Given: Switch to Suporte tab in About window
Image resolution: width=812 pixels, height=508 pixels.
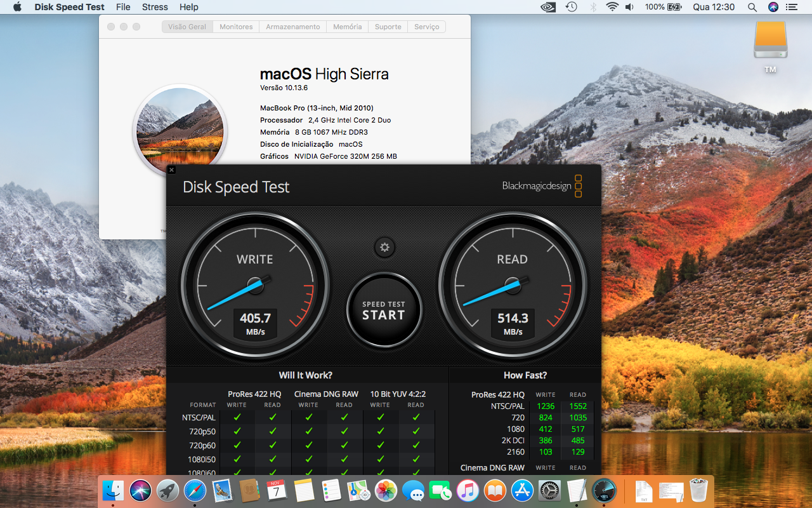Looking at the screenshot, I should 388,27.
